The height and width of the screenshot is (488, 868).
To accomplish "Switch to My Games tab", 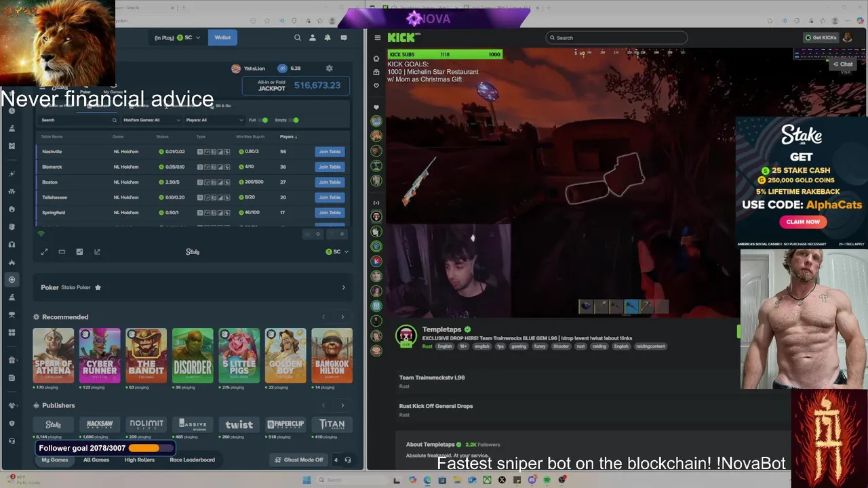I will [x=55, y=460].
